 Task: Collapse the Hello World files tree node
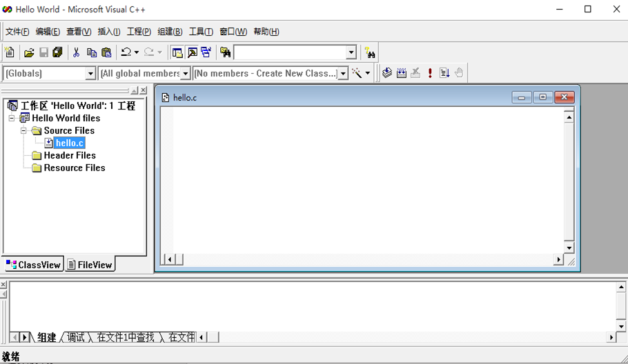12,118
